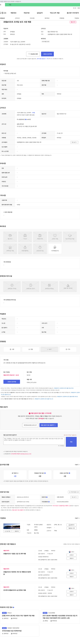Click 고용24 입사지원 under 접수 마감일

click(x=12, y=382)
